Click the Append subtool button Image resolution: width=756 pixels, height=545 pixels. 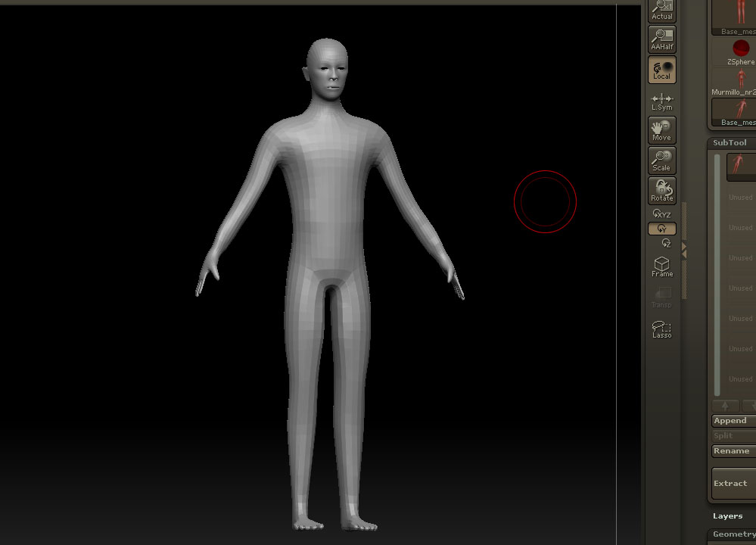click(x=734, y=421)
